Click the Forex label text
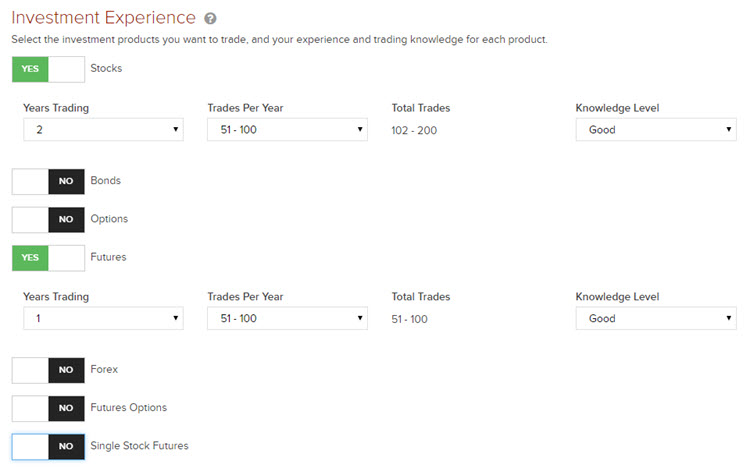This screenshot has height=475, width=750. coord(104,370)
